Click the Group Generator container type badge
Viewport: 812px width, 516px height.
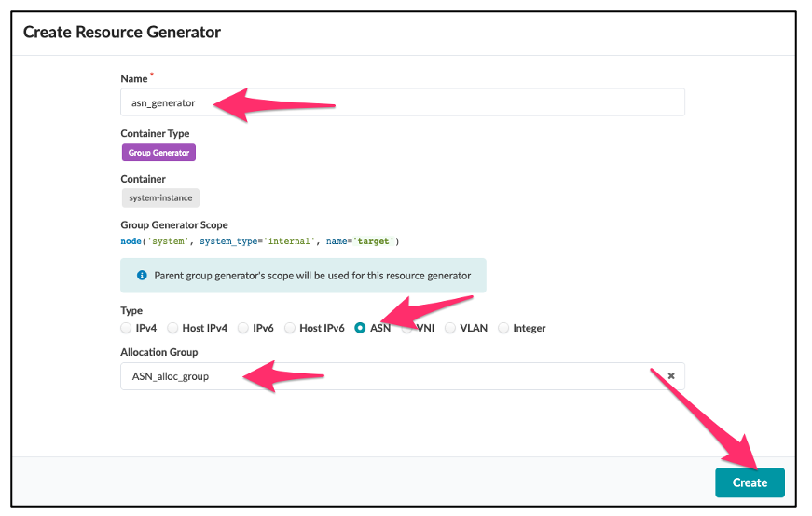pos(158,153)
